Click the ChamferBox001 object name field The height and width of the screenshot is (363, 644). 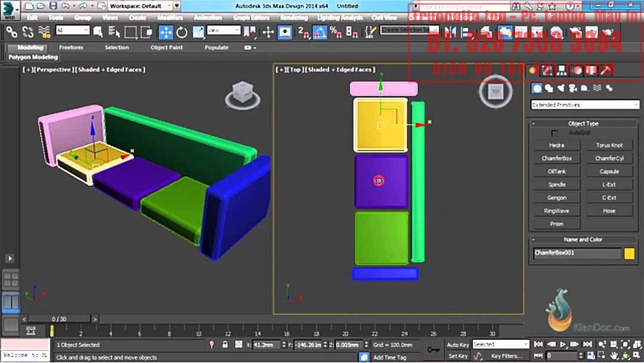tap(577, 253)
